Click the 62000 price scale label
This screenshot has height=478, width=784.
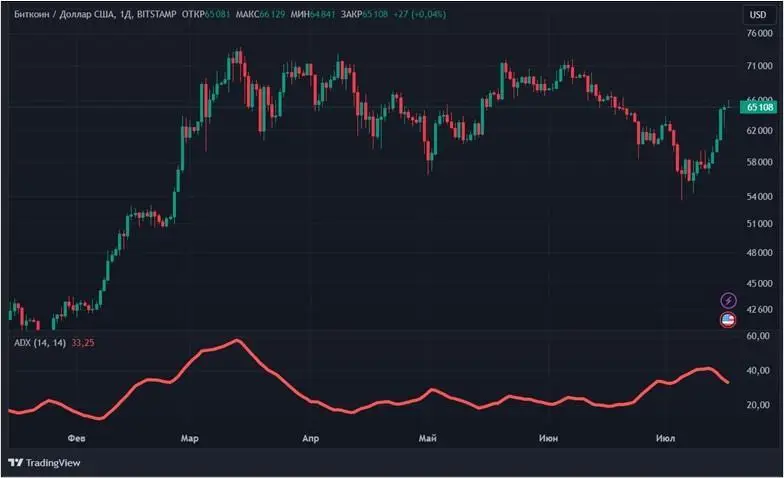click(760, 131)
